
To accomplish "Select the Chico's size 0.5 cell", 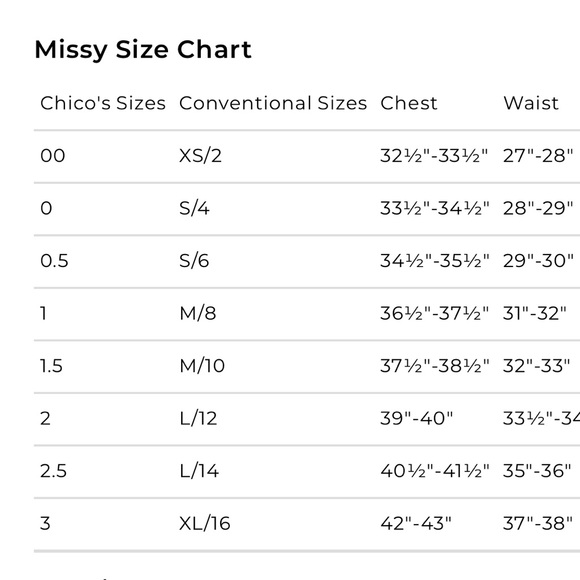I will 54,261.
